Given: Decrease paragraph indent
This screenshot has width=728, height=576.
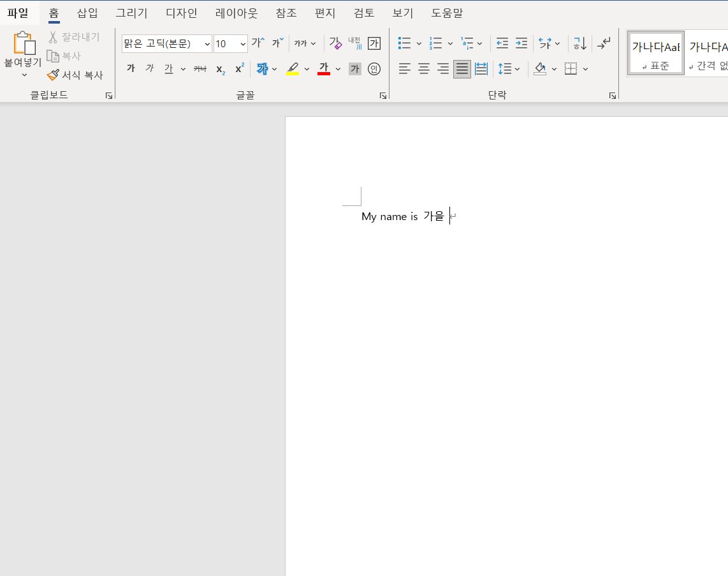Looking at the screenshot, I should click(502, 43).
